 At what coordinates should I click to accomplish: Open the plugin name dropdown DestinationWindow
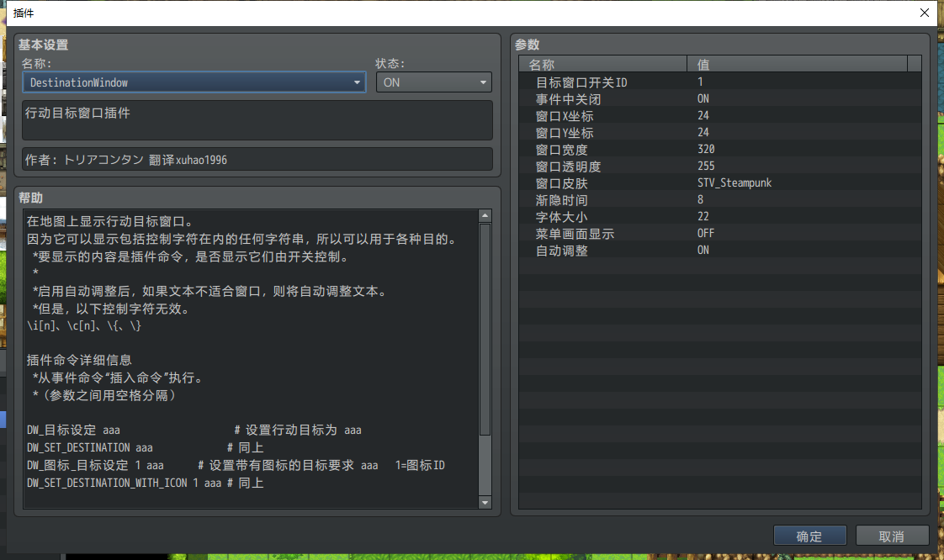(194, 82)
